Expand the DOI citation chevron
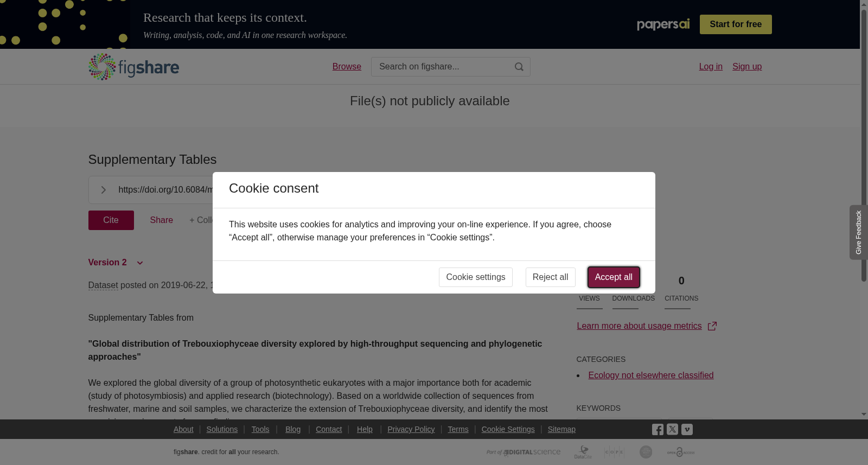The image size is (868, 465). click(x=103, y=190)
